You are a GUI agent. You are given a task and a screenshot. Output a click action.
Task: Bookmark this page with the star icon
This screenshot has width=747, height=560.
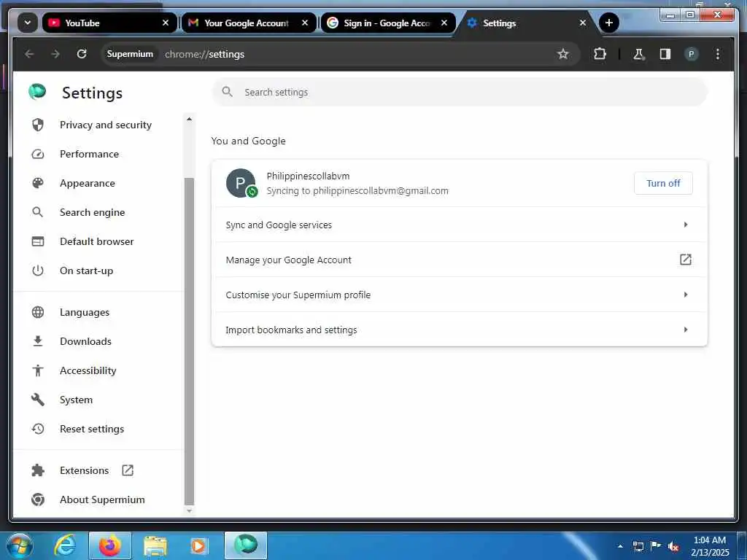click(563, 54)
